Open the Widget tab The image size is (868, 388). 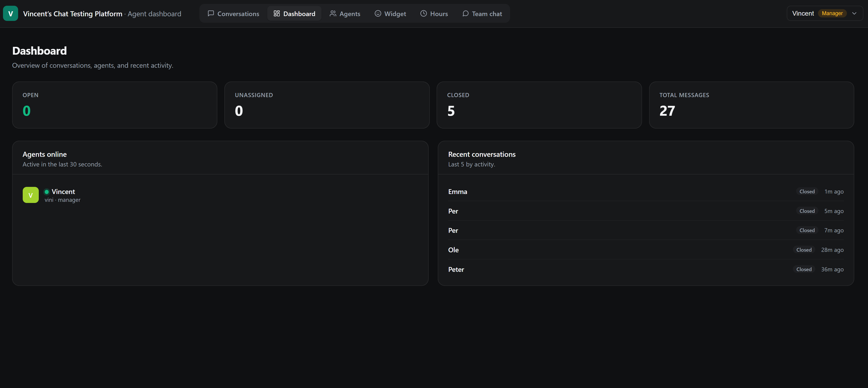390,14
